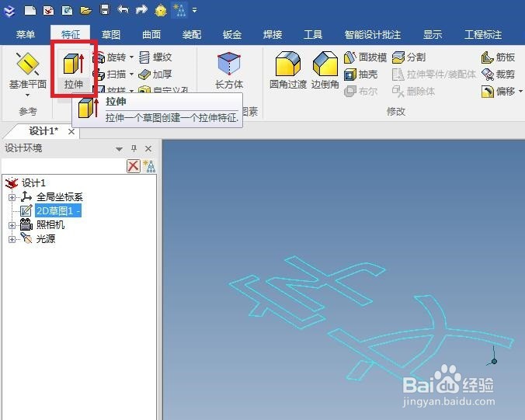Switch to the Display (显示) ribbon tab
The image size is (525, 420).
(x=433, y=34)
